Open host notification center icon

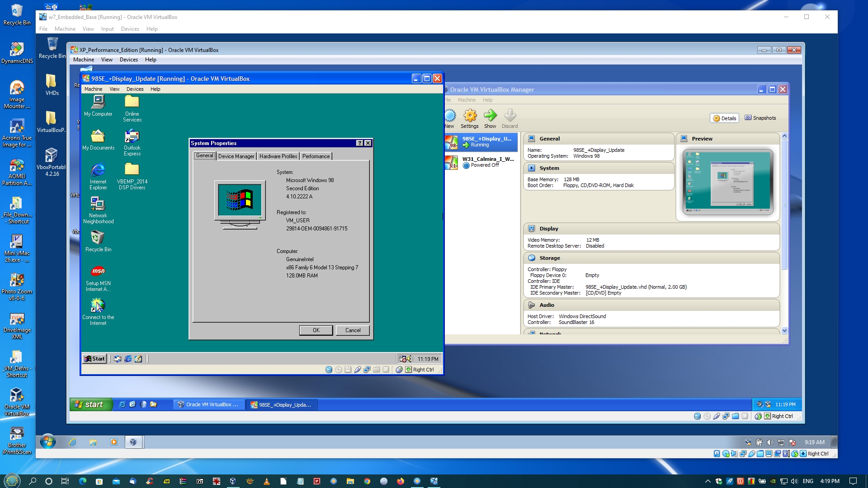tap(853, 481)
